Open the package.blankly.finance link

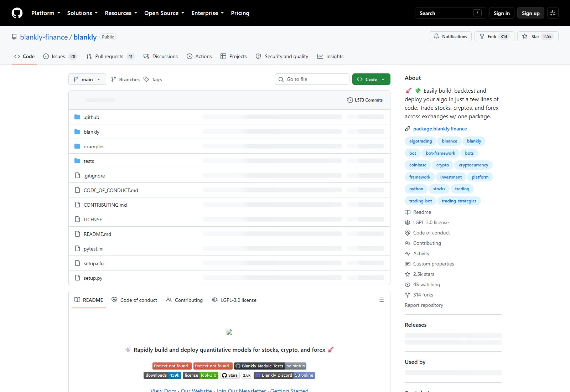point(440,129)
